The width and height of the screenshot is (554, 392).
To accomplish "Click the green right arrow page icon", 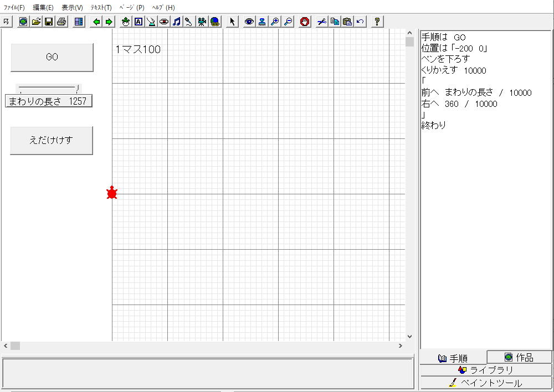I will (x=109, y=22).
